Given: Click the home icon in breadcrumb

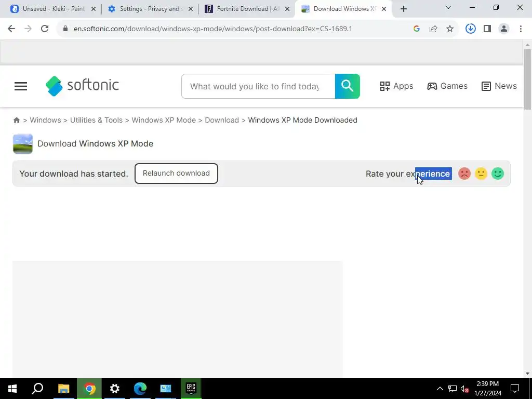Looking at the screenshot, I should (x=16, y=120).
